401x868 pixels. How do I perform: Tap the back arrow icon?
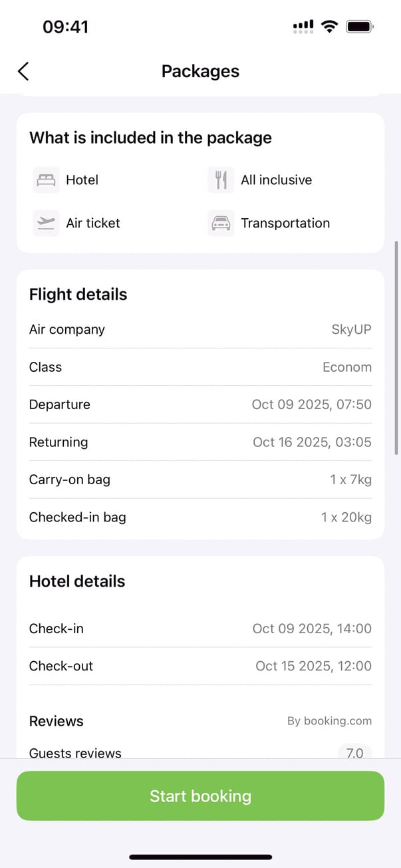coord(23,71)
